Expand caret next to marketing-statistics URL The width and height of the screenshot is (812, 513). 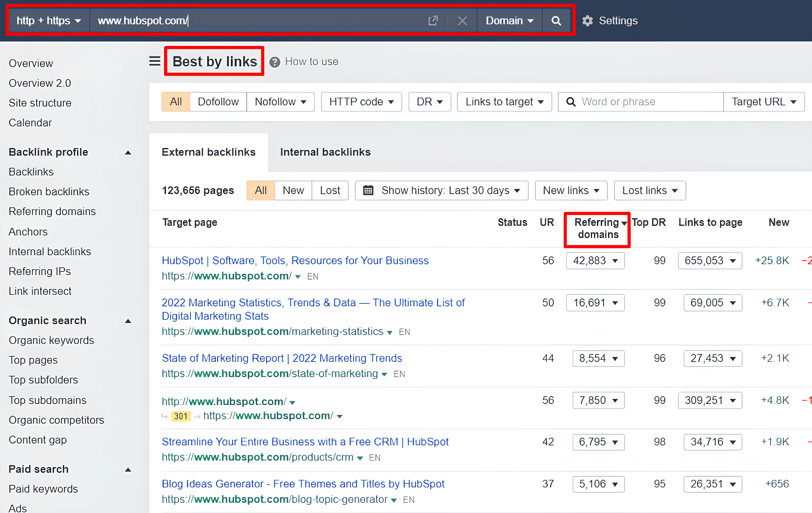(x=390, y=333)
